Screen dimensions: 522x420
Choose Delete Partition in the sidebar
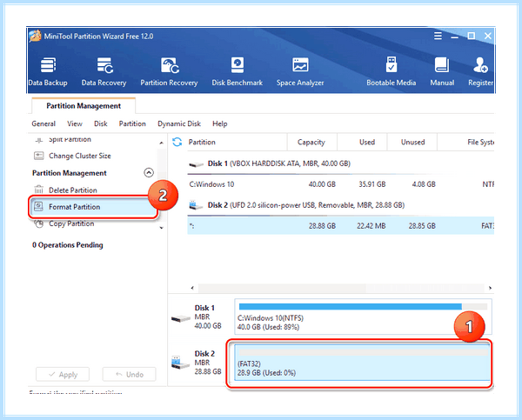73,190
